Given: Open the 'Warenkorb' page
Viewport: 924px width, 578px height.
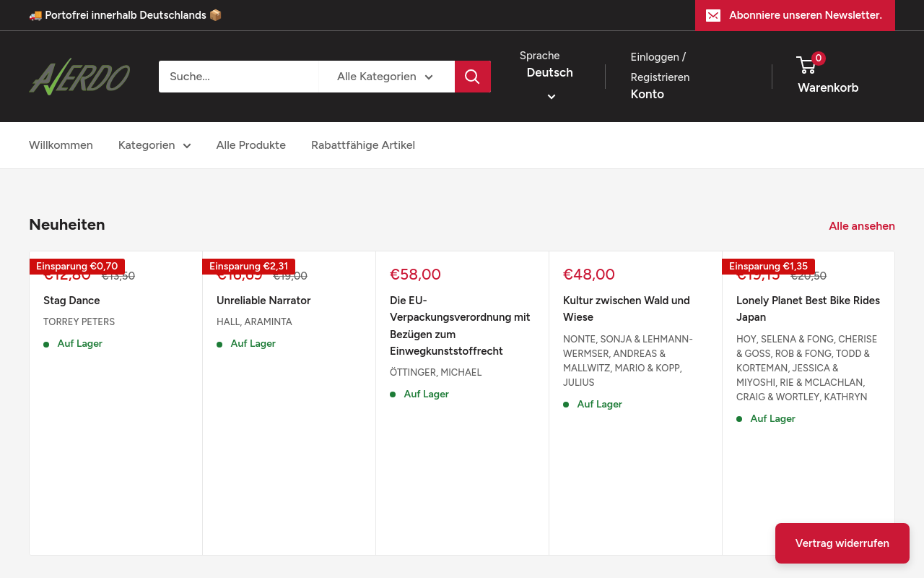Looking at the screenshot, I should tap(828, 87).
